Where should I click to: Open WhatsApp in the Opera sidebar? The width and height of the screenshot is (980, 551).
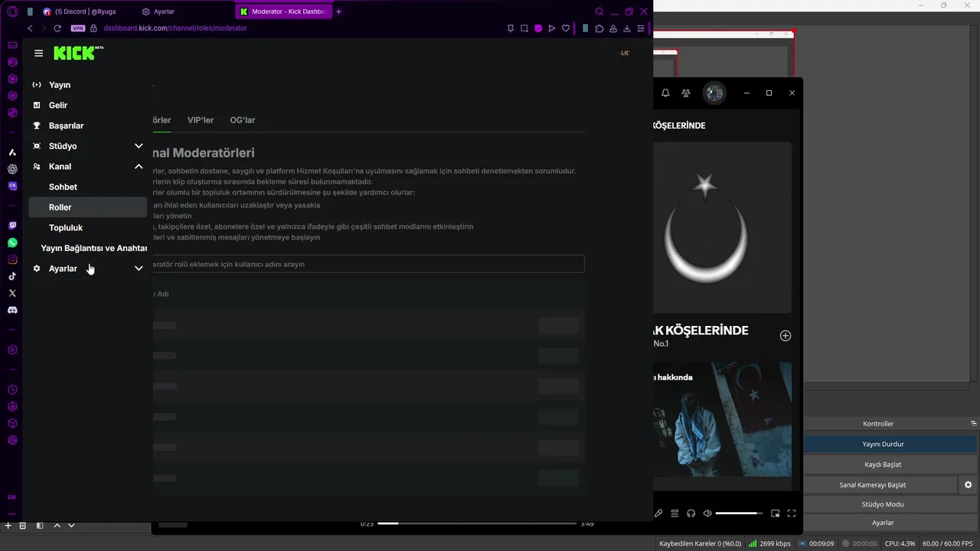pos(12,243)
